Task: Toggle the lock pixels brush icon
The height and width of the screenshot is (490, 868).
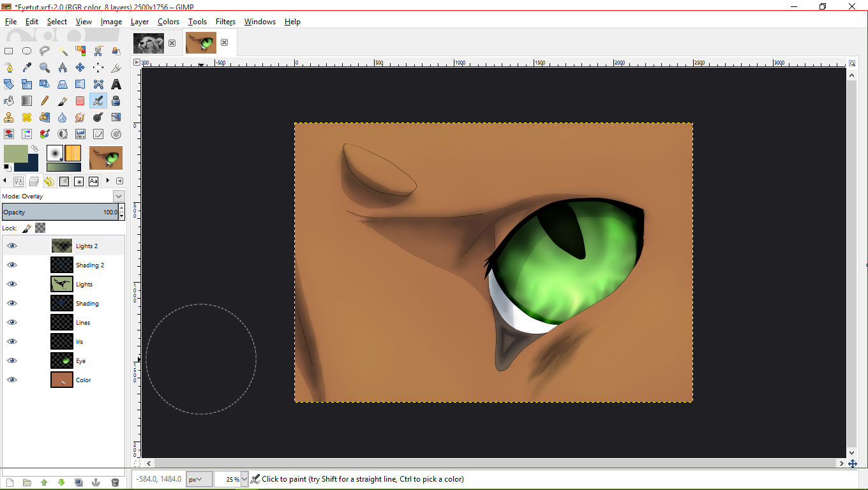Action: (27, 228)
